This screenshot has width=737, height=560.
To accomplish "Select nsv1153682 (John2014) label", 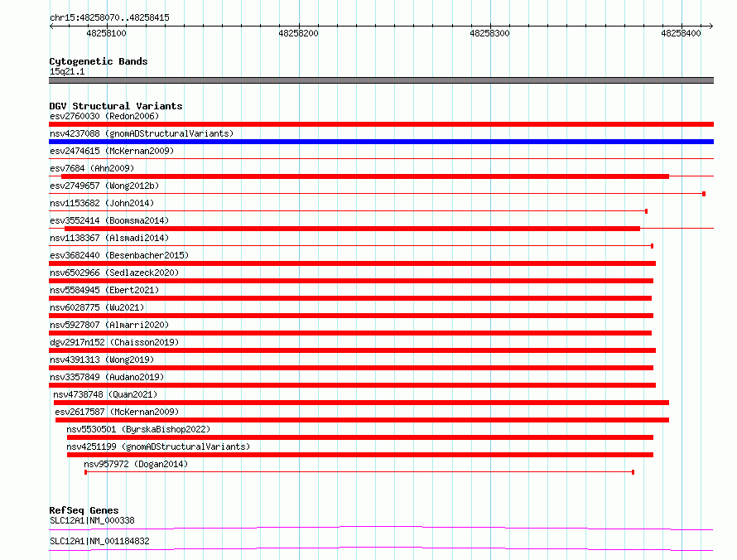I will (102, 203).
